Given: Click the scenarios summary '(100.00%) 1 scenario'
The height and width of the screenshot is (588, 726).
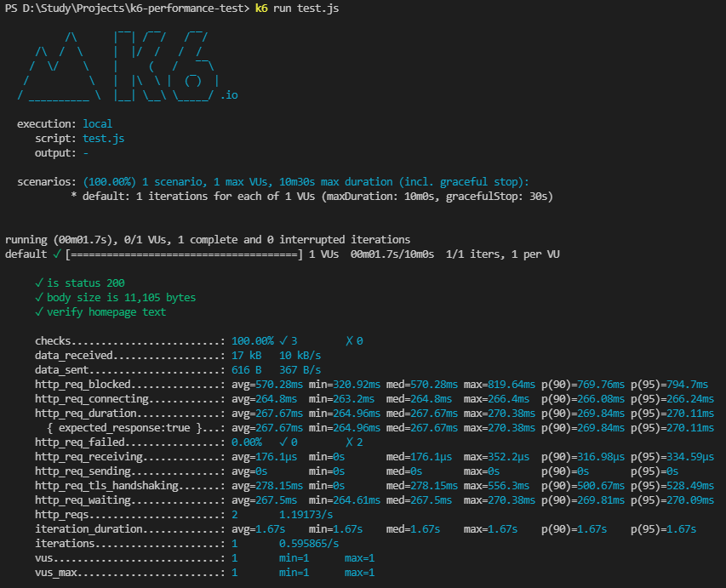Looking at the screenshot, I should pyautogui.click(x=145, y=182).
